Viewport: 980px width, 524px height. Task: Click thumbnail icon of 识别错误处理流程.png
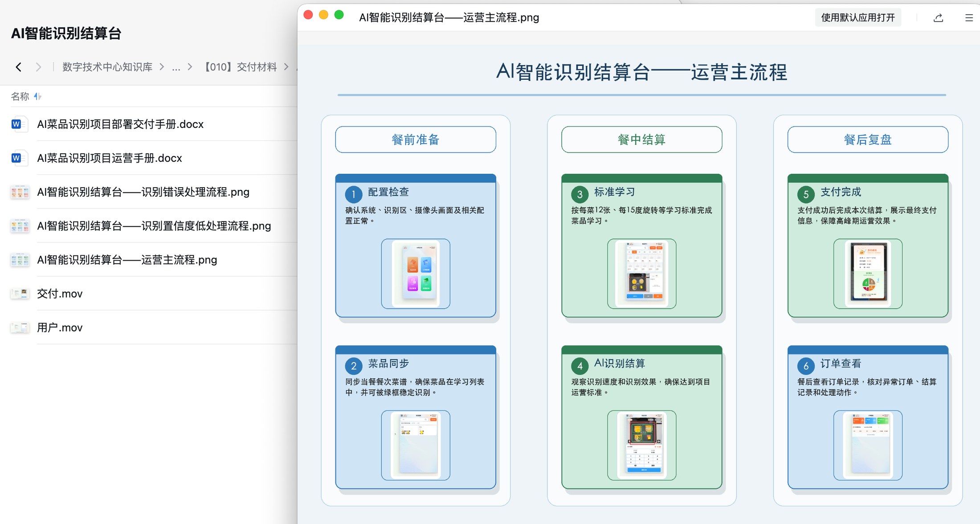point(20,192)
